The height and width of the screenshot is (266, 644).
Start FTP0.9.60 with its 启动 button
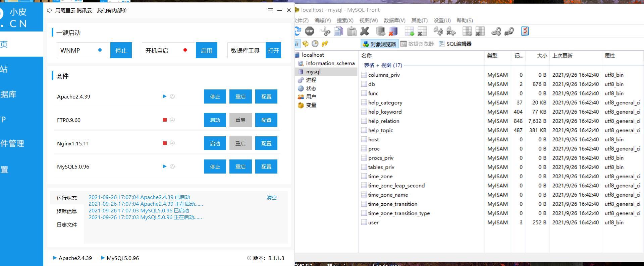[x=215, y=120]
